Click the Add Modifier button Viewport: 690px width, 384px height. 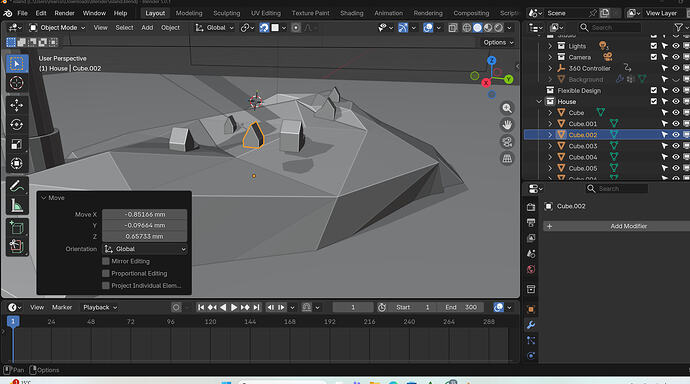pyautogui.click(x=617, y=226)
